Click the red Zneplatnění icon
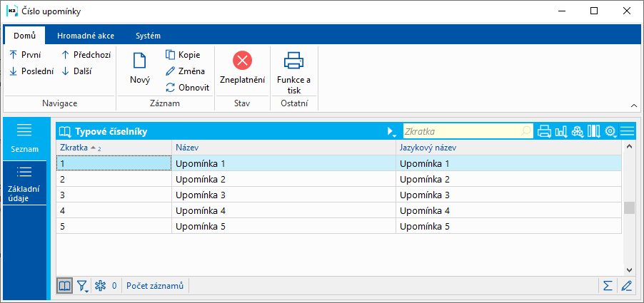Image resolution: width=644 pixels, height=303 pixels. [243, 61]
